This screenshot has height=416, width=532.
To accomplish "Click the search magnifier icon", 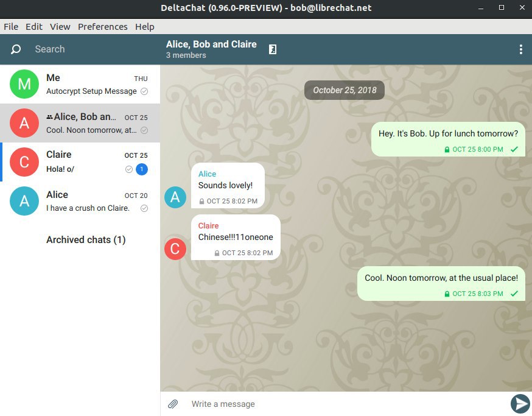I will click(16, 49).
